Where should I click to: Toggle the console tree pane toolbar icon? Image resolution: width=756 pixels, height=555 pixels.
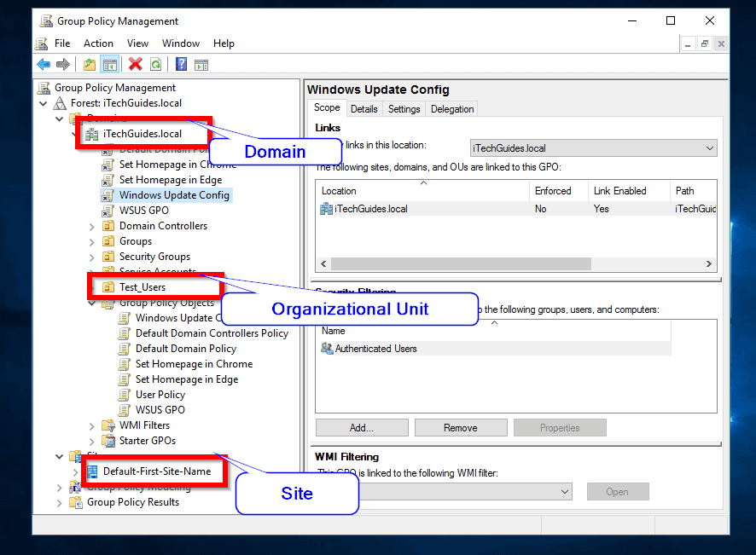click(x=109, y=64)
